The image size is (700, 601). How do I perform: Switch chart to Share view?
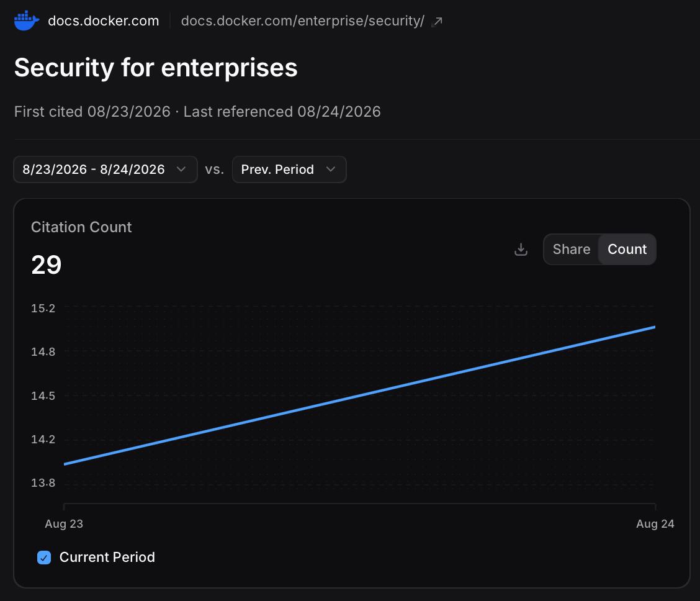pos(571,249)
